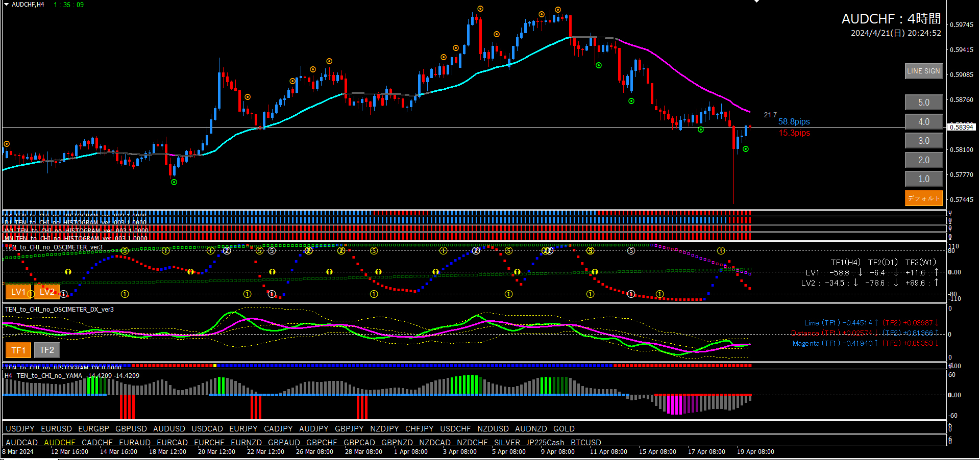Click the TF2(D1) column header
The height and width of the screenshot is (460, 980).
[883, 262]
